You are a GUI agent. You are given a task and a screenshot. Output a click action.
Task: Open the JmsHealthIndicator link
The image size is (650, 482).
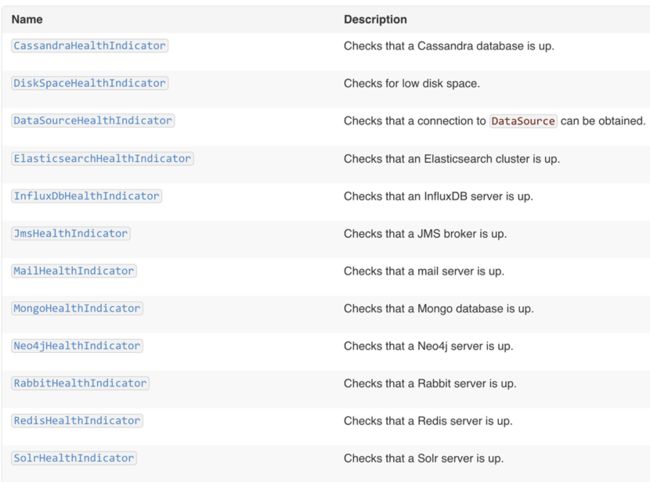coord(71,233)
